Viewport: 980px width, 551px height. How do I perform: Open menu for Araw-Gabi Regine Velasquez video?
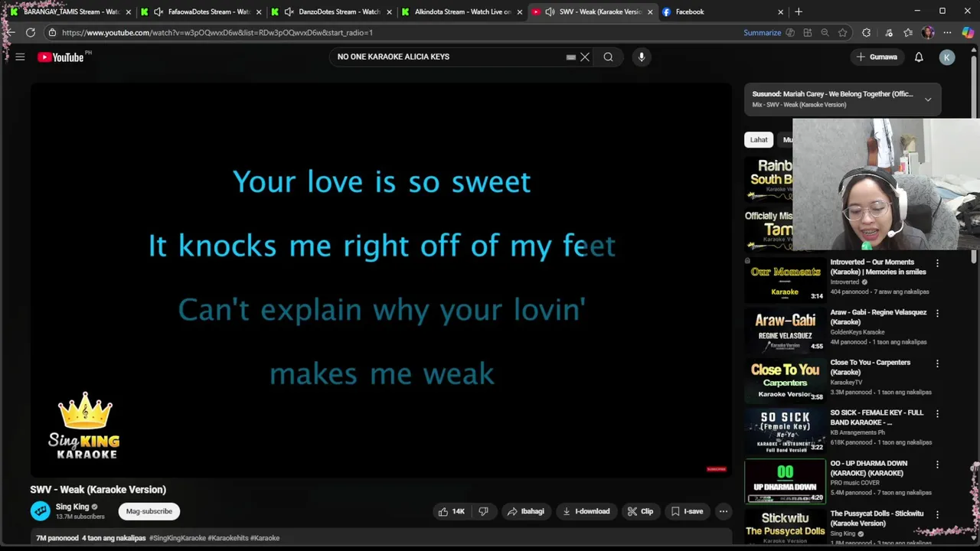click(937, 313)
